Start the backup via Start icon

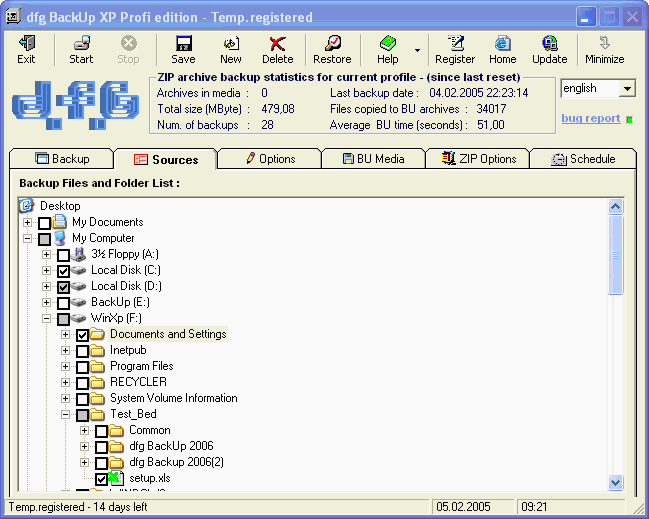tap(81, 43)
